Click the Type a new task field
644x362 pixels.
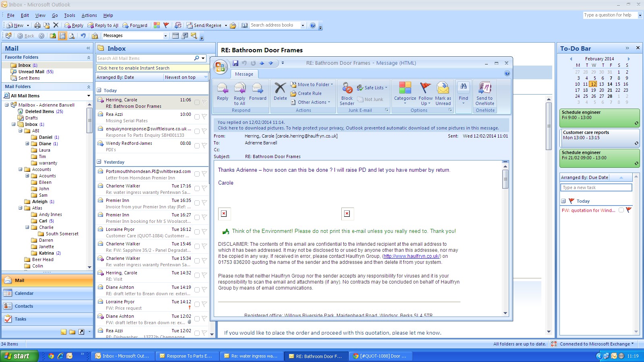pos(596,187)
